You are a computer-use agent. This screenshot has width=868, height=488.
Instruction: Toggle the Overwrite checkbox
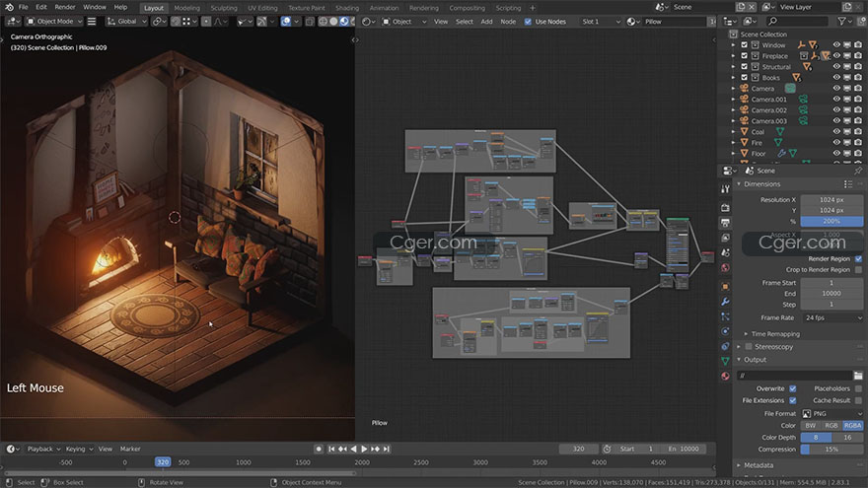[793, 388]
